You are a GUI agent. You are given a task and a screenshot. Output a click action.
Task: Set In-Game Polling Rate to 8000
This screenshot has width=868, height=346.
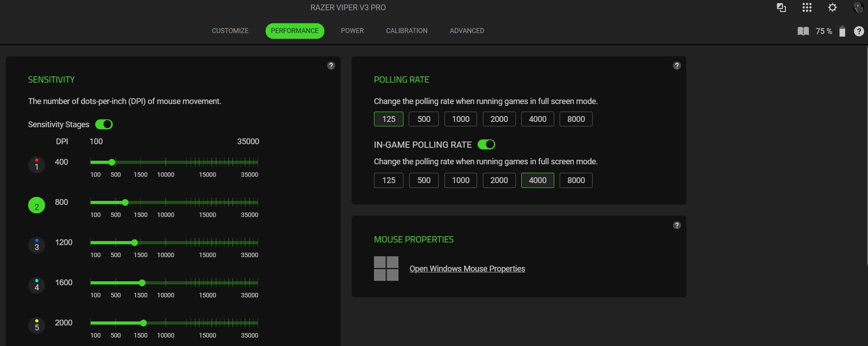coord(576,180)
